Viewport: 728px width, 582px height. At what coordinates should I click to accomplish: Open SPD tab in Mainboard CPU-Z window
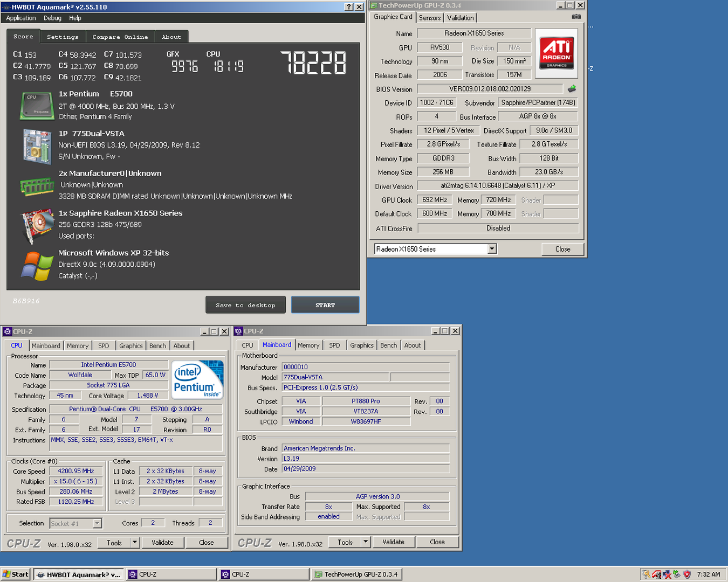tap(334, 345)
